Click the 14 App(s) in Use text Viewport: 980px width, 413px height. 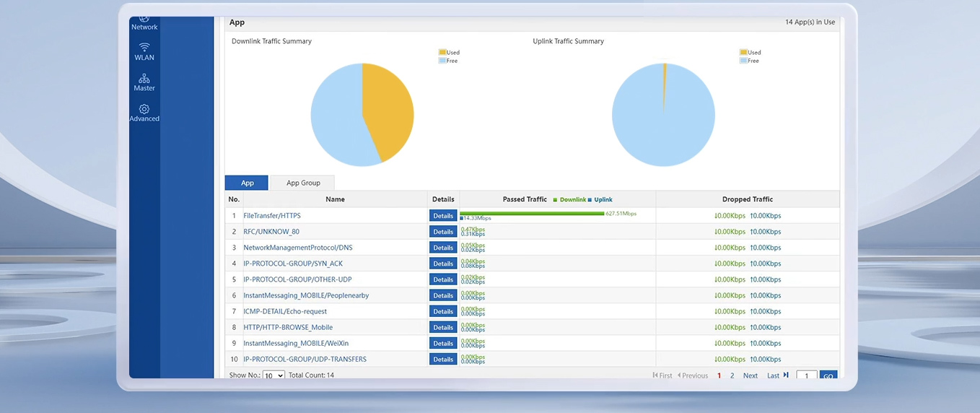(x=810, y=22)
